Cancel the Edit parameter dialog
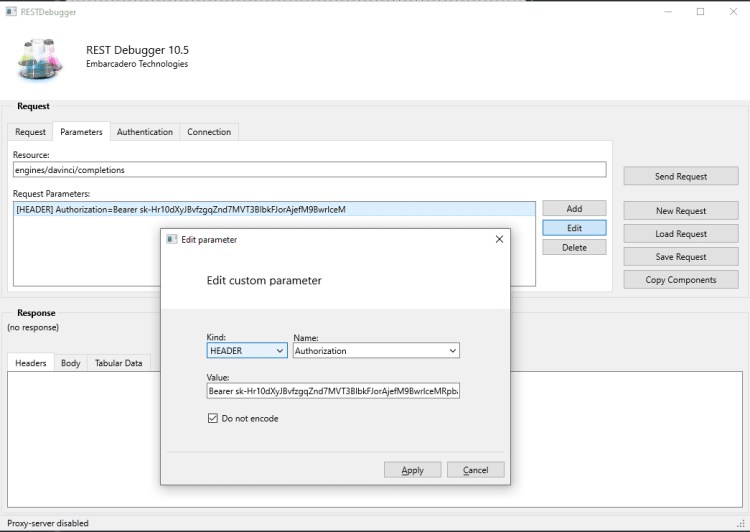This screenshot has height=532, width=750. pyautogui.click(x=475, y=470)
